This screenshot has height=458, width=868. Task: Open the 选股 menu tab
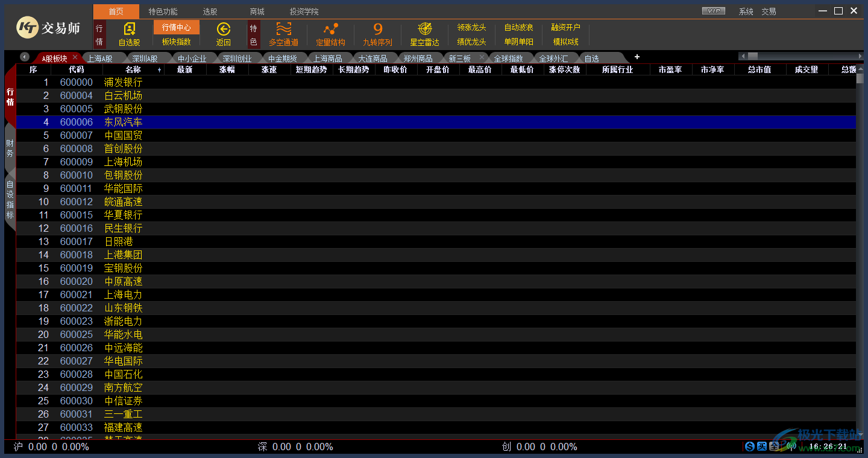tap(210, 11)
